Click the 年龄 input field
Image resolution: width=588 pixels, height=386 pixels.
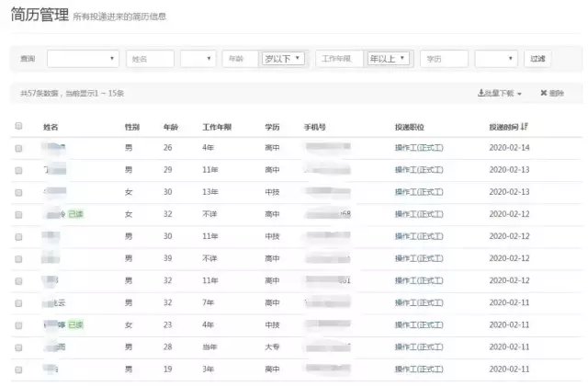coord(239,59)
